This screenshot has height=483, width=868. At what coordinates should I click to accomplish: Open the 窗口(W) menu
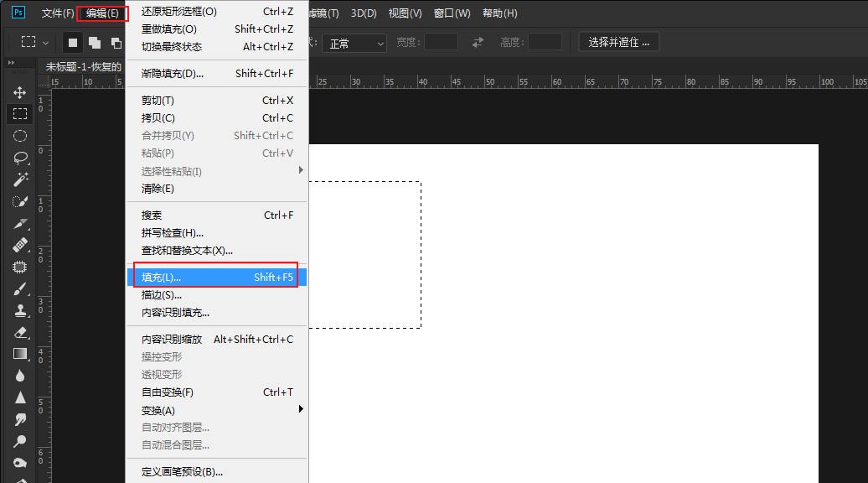(x=452, y=13)
